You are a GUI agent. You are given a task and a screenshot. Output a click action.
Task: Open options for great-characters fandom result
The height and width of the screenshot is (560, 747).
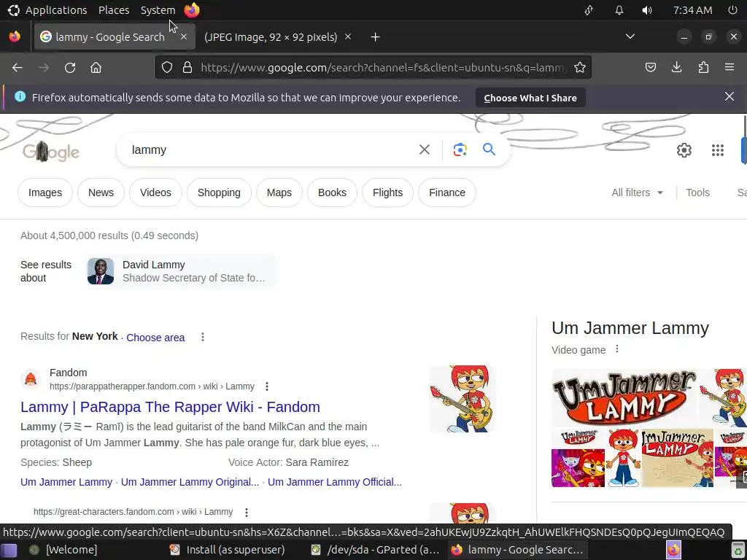point(247,513)
